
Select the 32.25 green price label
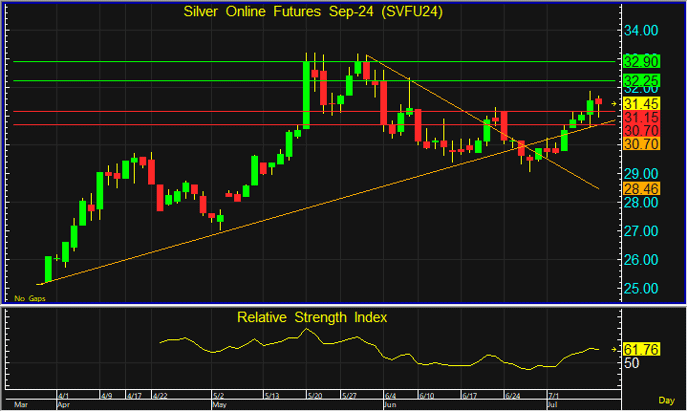641,81
